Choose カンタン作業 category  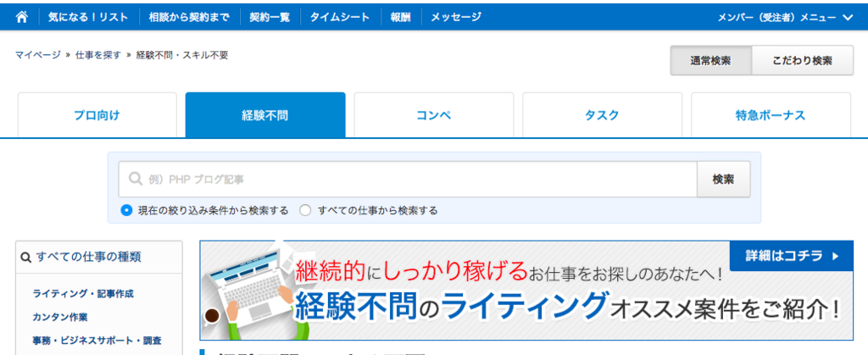[60, 317]
